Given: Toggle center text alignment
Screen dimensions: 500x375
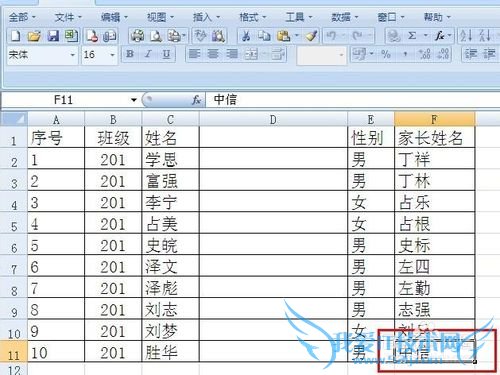Looking at the screenshot, I should (x=213, y=54).
